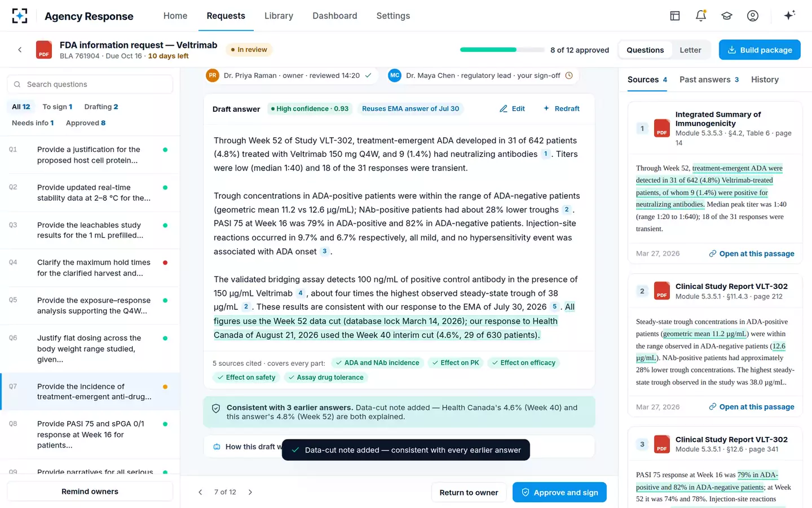Screen dimensions: 812x508
Task: Click the Search questions field
Action: 90,84
